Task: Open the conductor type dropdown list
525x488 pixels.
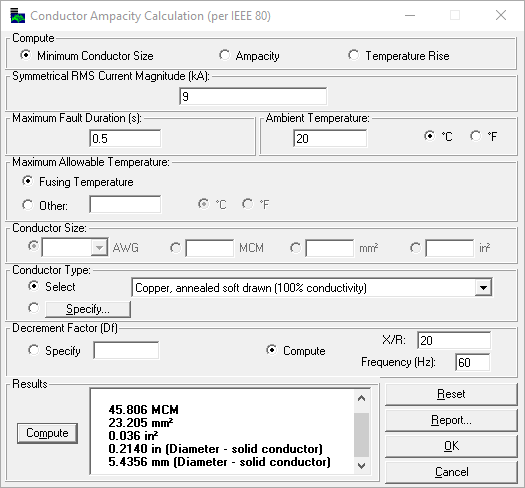Action: point(483,288)
